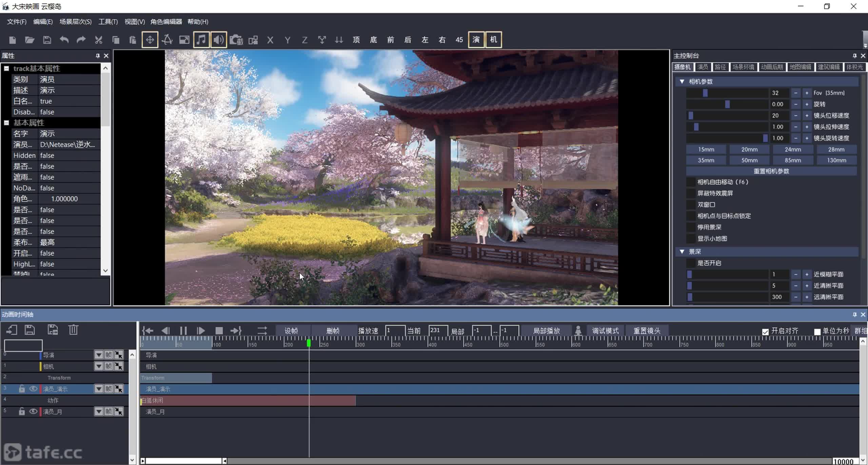Toggle the 演 actor view button
868x465 pixels.
tap(476, 40)
